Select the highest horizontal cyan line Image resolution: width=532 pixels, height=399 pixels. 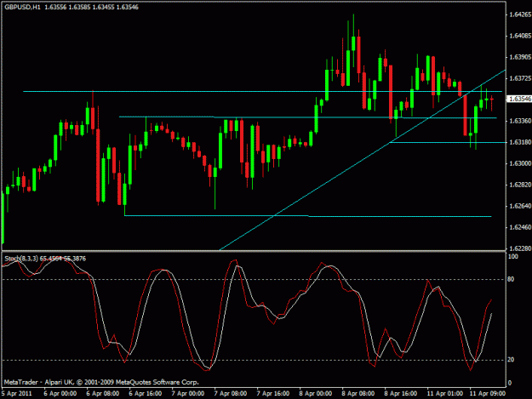click(x=262, y=92)
